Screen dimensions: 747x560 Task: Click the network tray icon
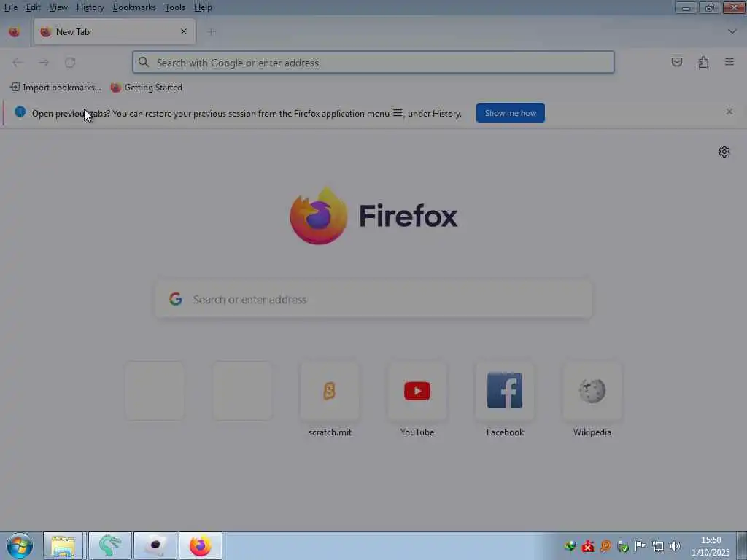click(657, 546)
